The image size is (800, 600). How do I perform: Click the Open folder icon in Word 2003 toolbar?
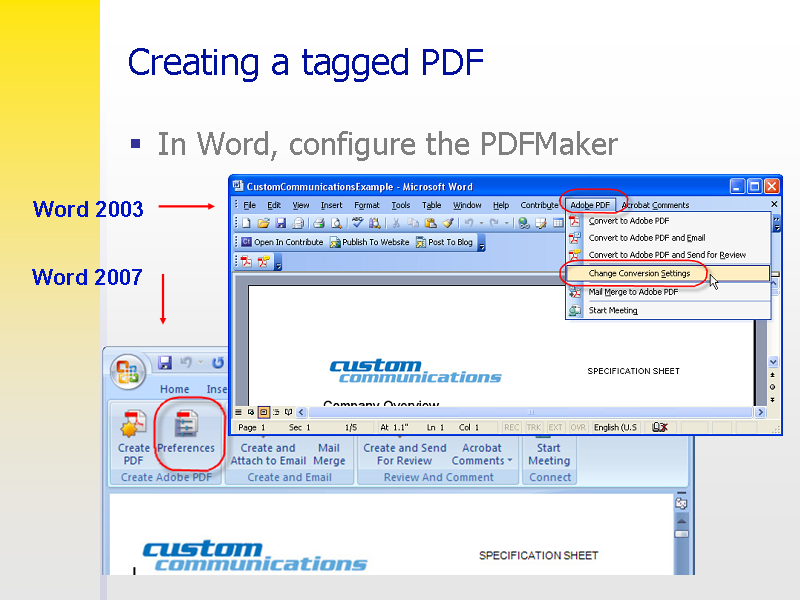263,223
